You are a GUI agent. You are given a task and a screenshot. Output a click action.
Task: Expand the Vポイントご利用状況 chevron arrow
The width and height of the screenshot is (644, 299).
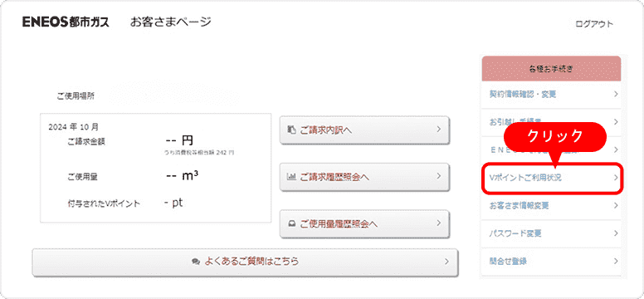(x=616, y=178)
